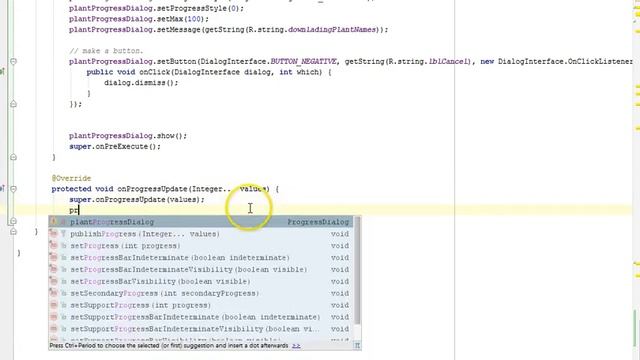The image size is (640, 360).
Task: Click void return type on publishProgress row
Action: [x=340, y=234]
